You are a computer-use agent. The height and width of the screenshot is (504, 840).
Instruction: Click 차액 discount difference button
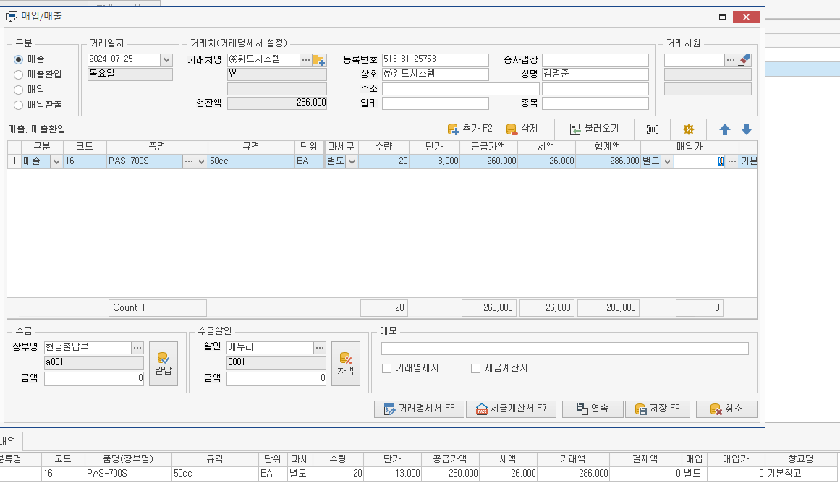point(345,363)
